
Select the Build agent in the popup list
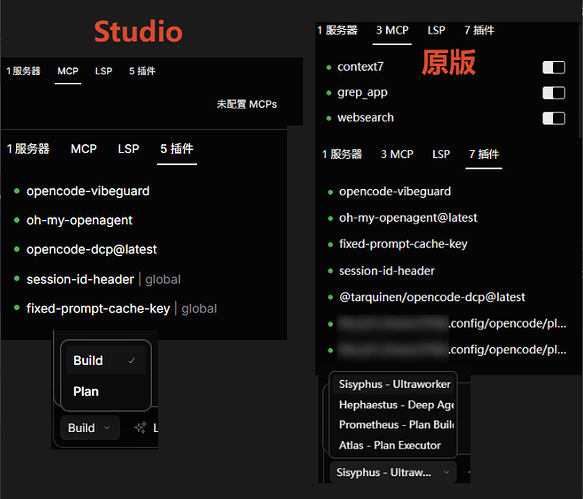coord(106,360)
